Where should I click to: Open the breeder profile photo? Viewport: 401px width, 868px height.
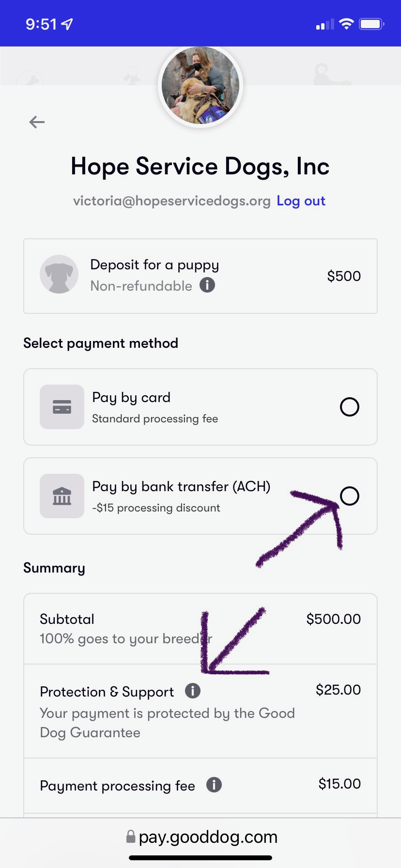200,86
